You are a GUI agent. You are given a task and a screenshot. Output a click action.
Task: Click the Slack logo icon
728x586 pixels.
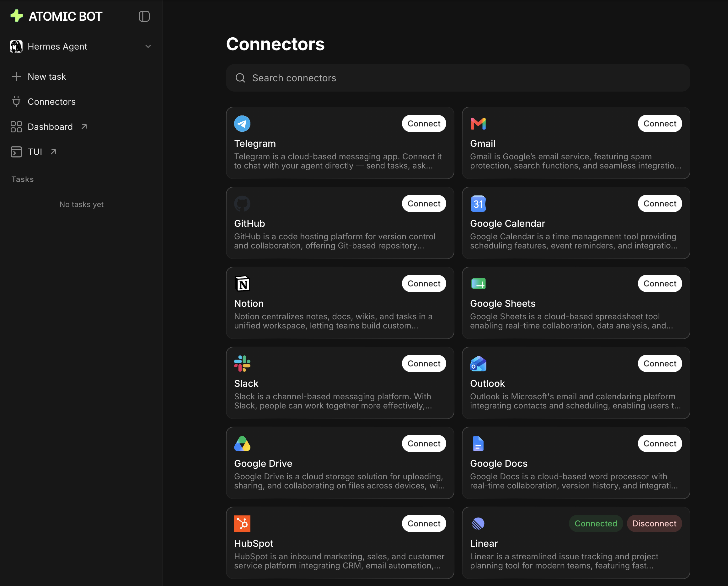pyautogui.click(x=242, y=364)
